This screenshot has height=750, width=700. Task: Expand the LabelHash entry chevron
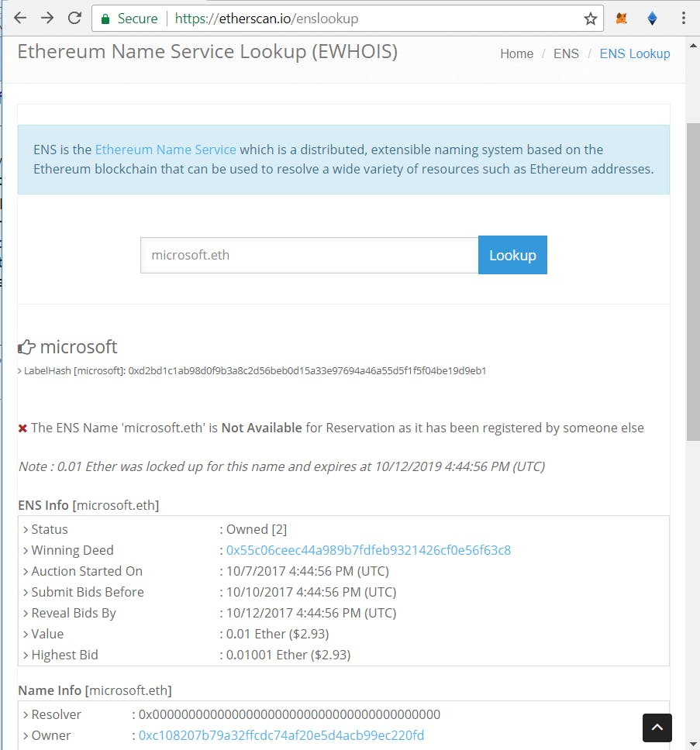pos(19,370)
